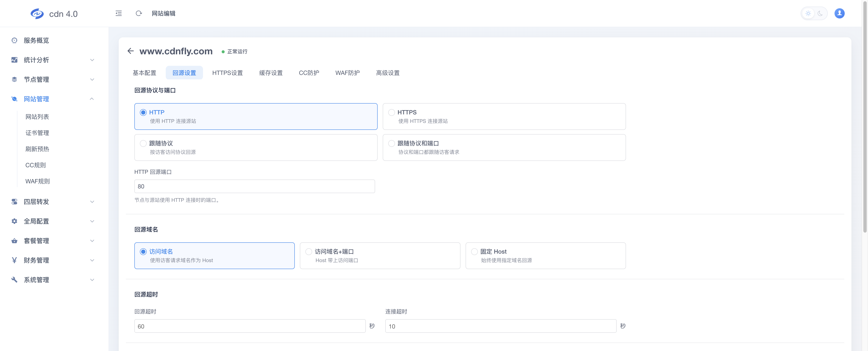The width and height of the screenshot is (868, 351).
Task: Open the HTTPS设置 tab
Action: pyautogui.click(x=227, y=73)
